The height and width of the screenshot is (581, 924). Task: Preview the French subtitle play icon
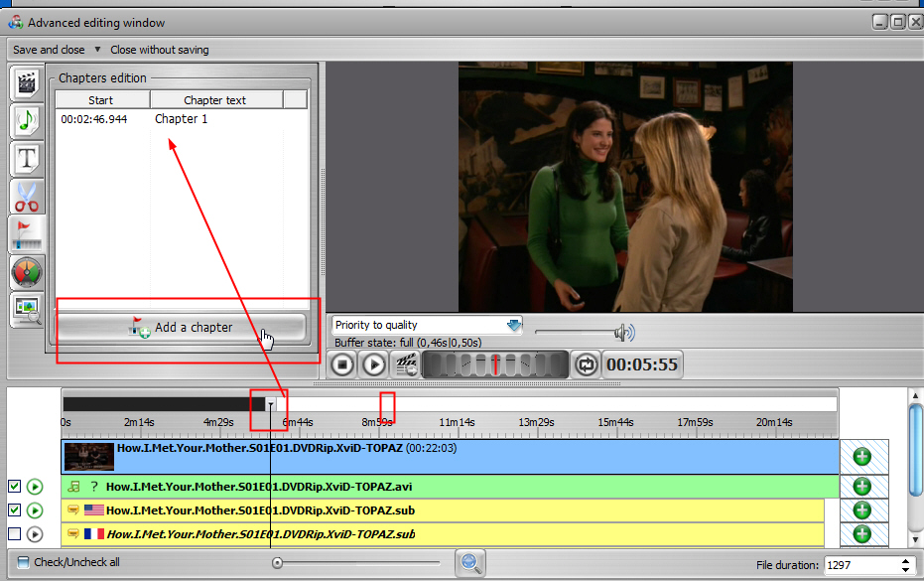coord(35,534)
